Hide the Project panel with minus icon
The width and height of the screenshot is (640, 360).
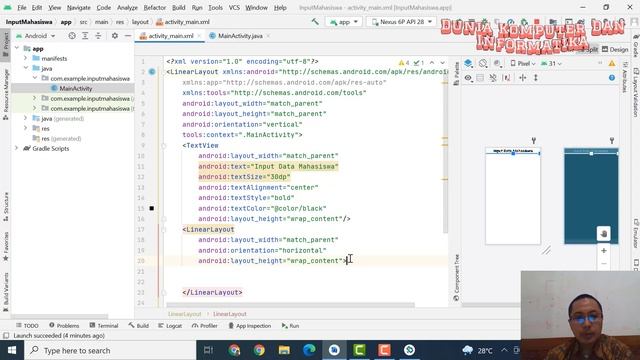coord(128,36)
